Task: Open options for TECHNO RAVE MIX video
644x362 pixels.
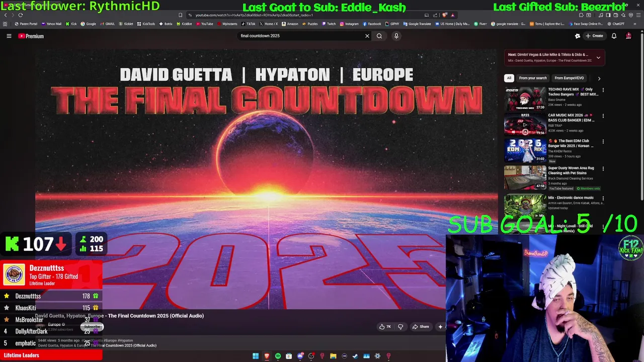Action: [x=603, y=90]
